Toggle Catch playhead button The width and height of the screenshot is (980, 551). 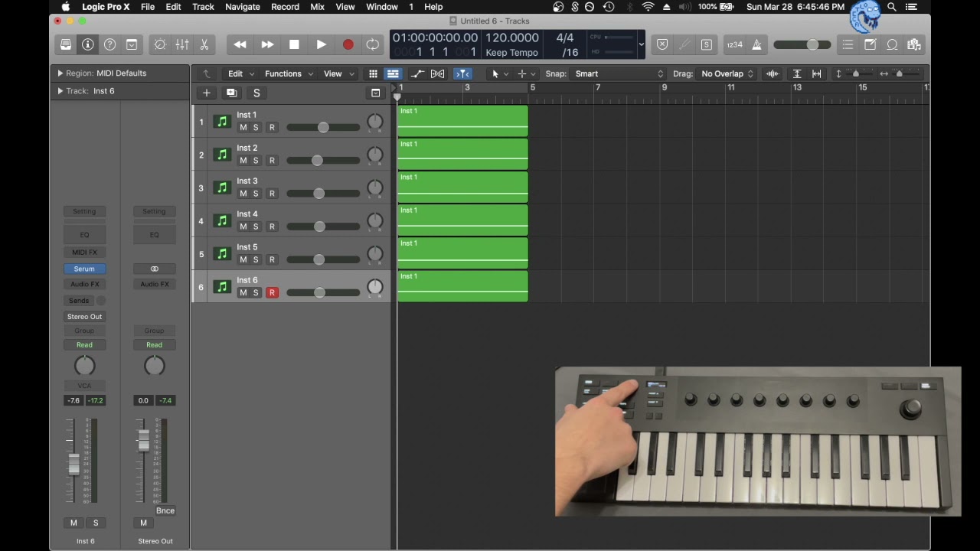[462, 73]
